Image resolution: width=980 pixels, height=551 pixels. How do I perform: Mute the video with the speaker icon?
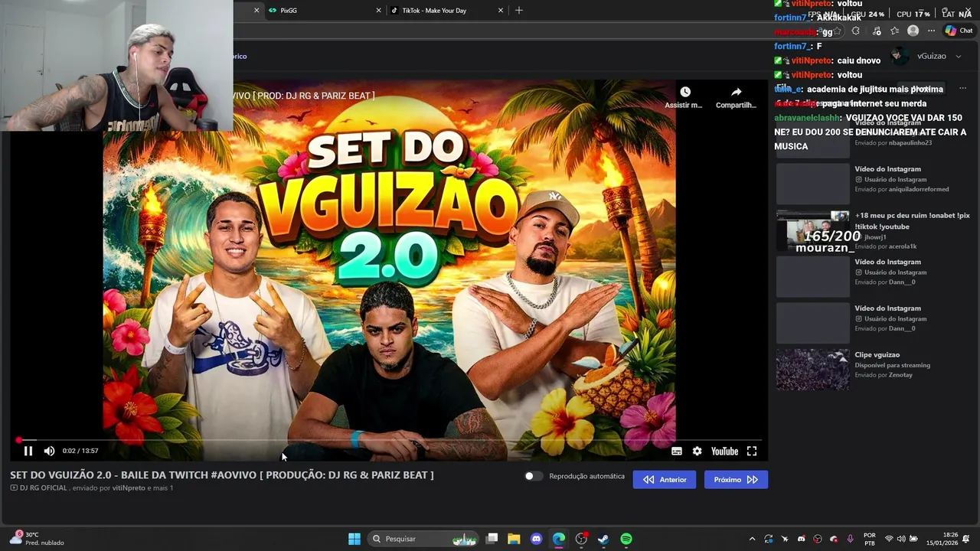pyautogui.click(x=49, y=451)
